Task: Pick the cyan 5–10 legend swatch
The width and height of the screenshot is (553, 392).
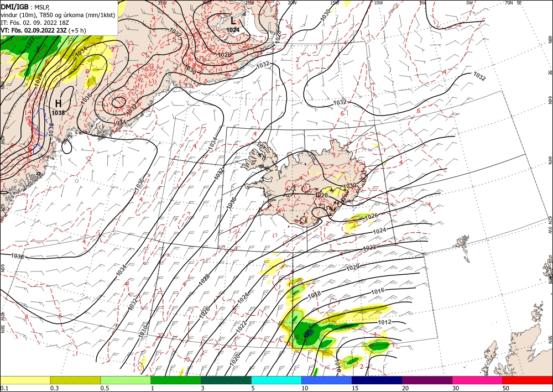Action: (x=276, y=380)
